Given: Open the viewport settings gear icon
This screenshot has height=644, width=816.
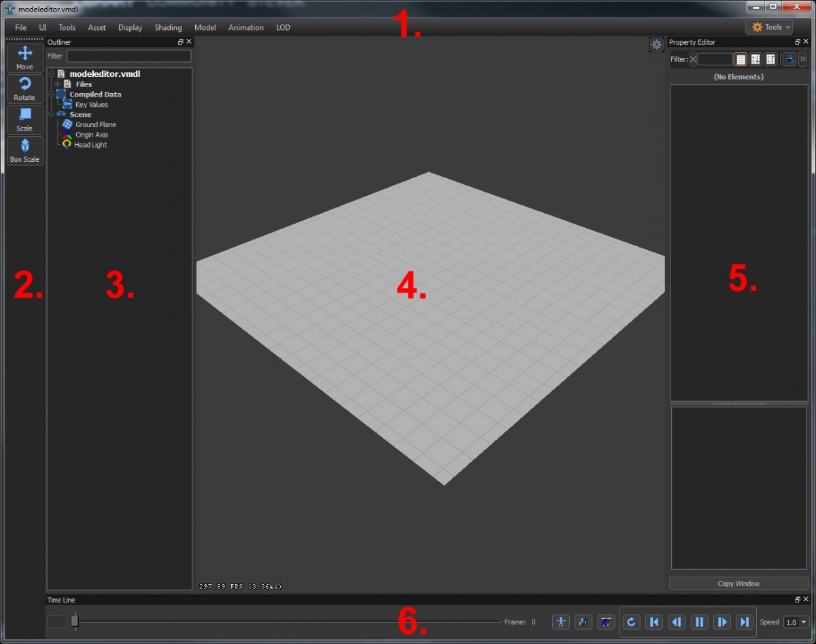Looking at the screenshot, I should coord(657,44).
